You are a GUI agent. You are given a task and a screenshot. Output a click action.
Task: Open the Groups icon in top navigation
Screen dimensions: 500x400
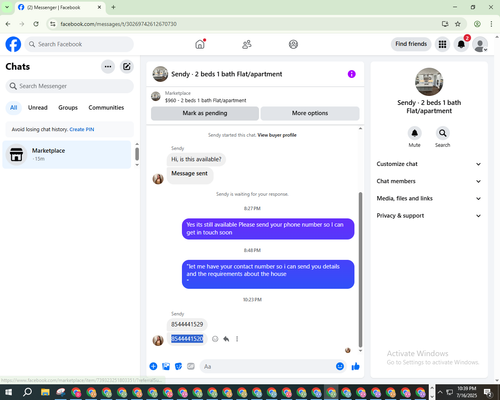click(293, 44)
